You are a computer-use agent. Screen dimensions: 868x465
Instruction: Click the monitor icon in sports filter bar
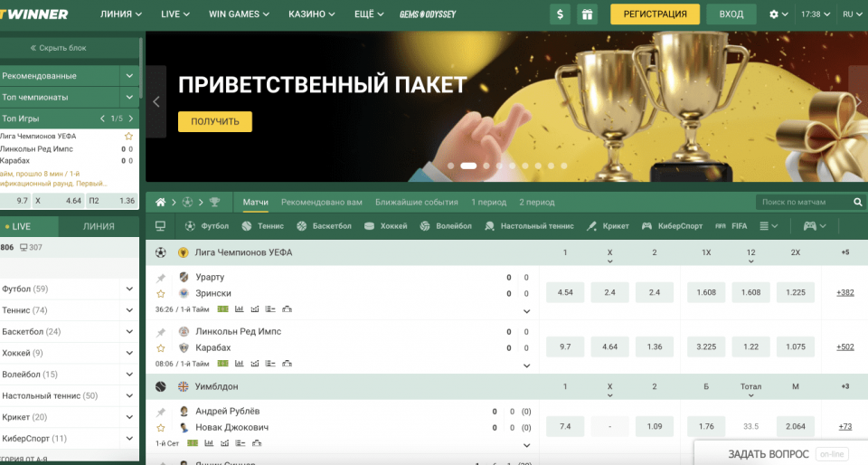161,226
